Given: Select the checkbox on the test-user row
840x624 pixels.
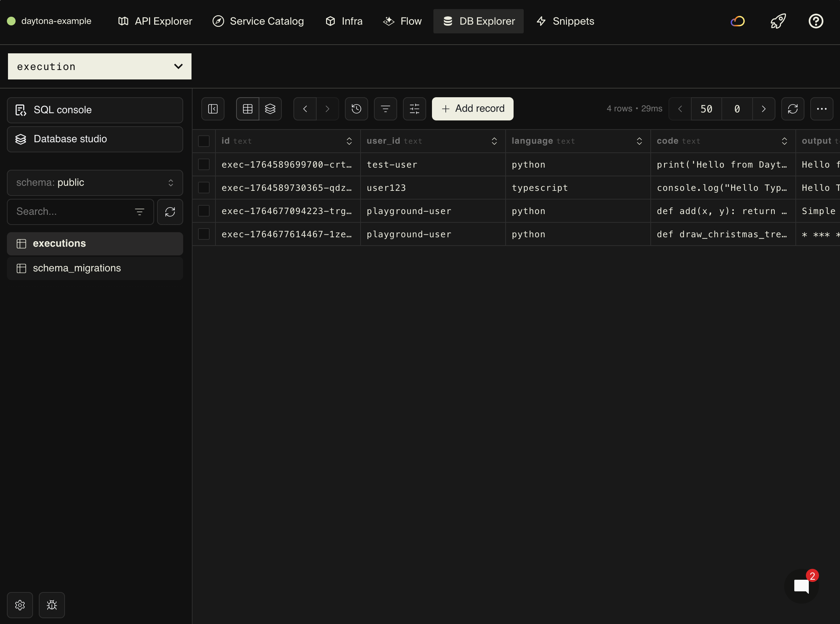Looking at the screenshot, I should (x=204, y=164).
